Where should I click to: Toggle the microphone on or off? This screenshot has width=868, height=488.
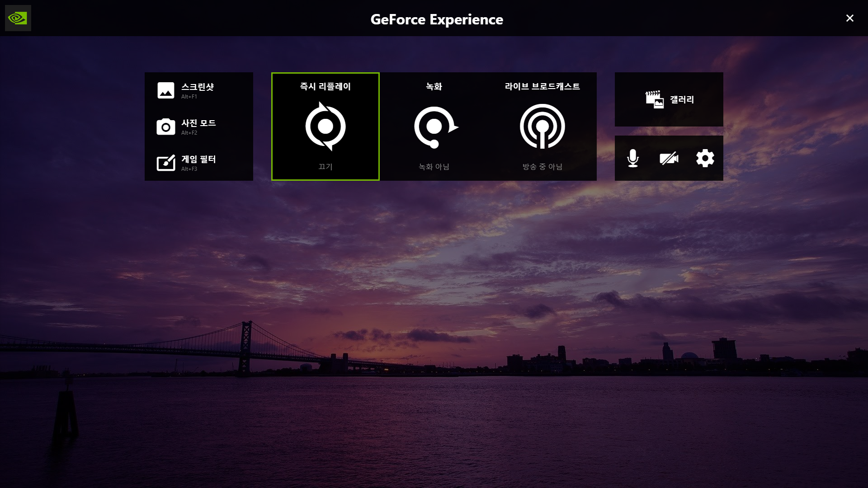pyautogui.click(x=633, y=158)
